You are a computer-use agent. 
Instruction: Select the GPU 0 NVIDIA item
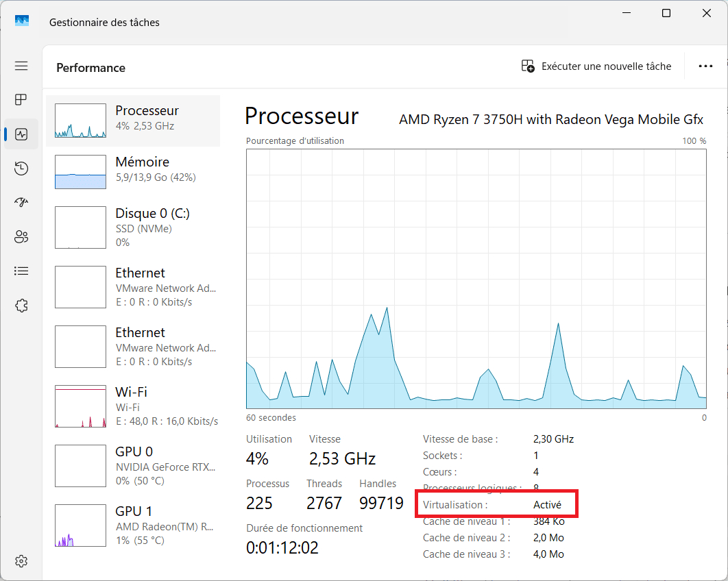click(133, 466)
